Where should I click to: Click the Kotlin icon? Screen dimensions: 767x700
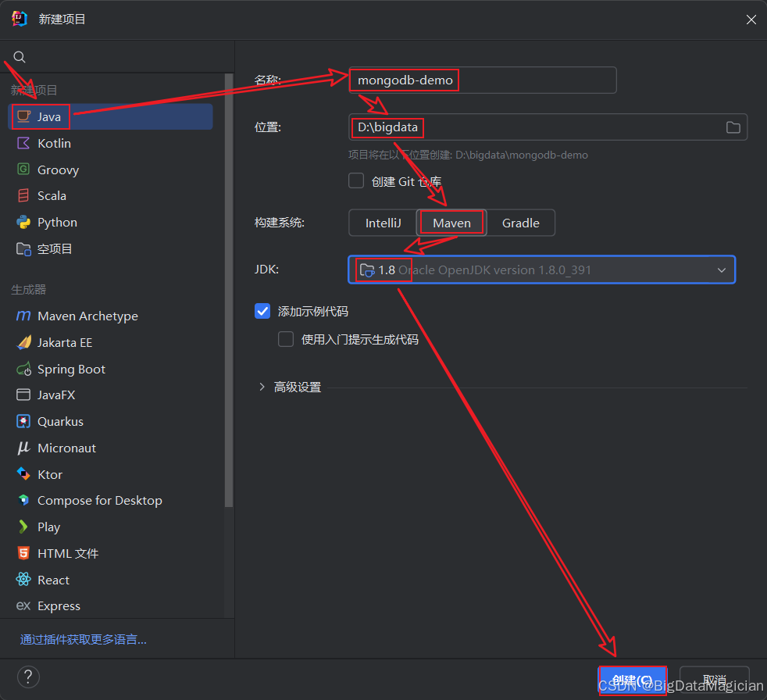tap(23, 143)
